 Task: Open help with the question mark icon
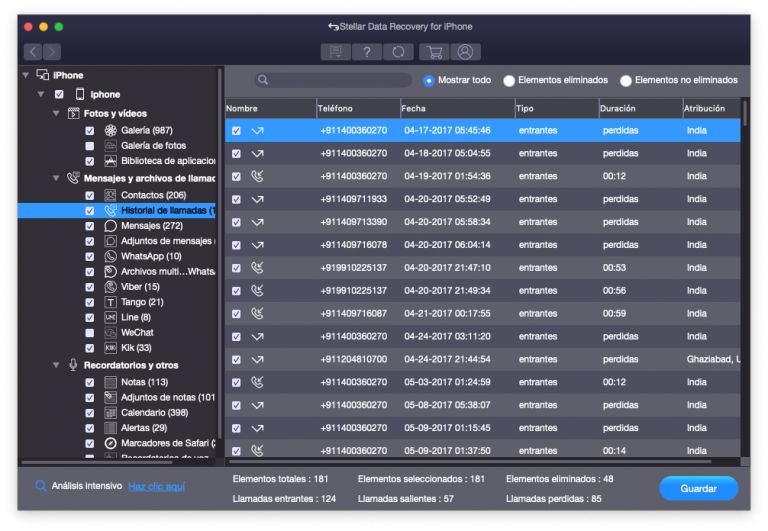coord(367,51)
